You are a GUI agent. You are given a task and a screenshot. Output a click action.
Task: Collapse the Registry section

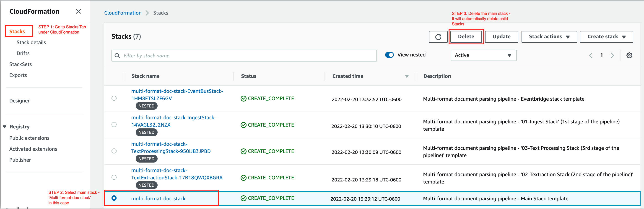pos(5,127)
